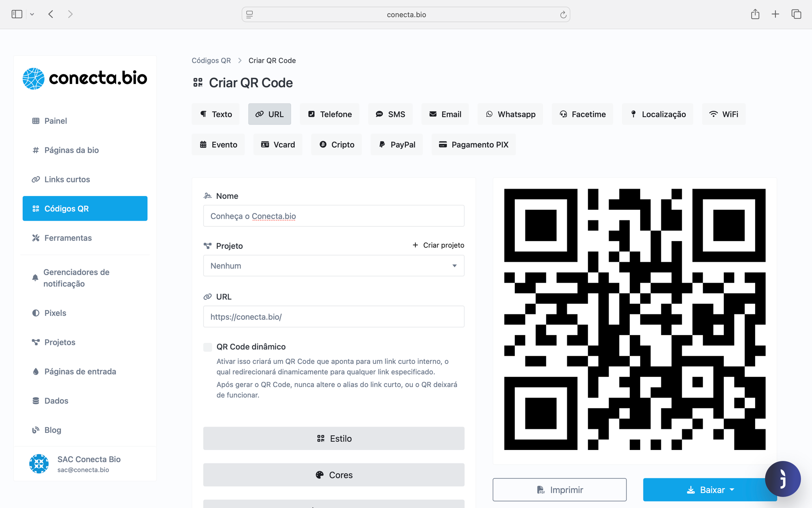Click the Imprimir button
This screenshot has width=812, height=508.
(559, 490)
